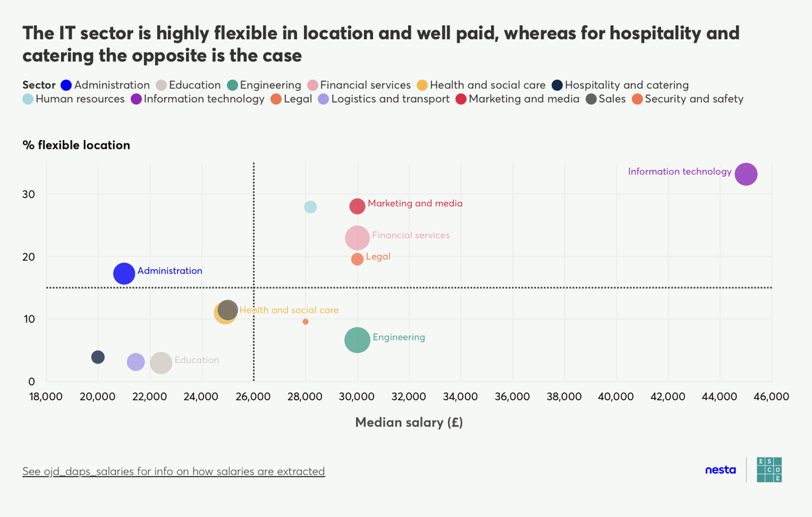Click the Hospitality and catering legend swatch

(556, 85)
